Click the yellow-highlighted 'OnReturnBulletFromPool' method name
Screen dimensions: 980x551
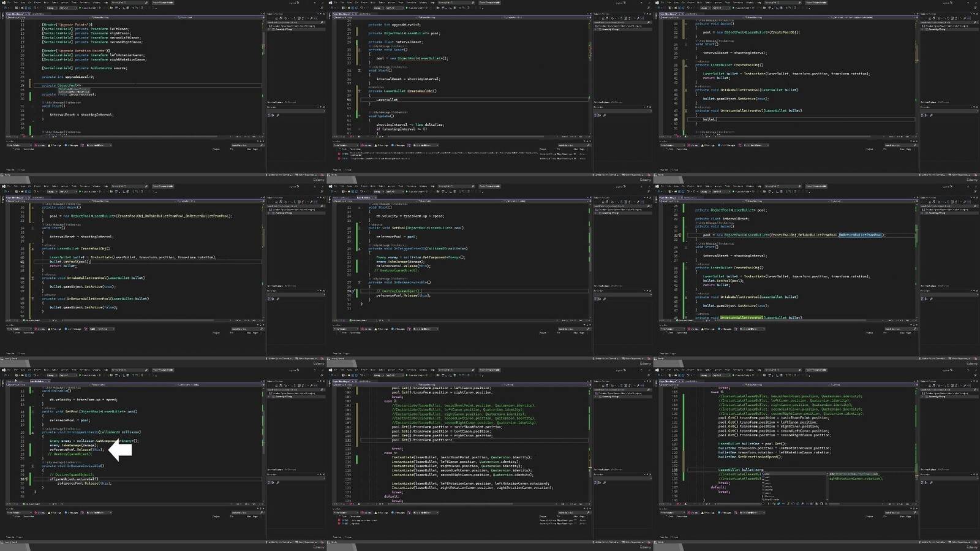pyautogui.click(x=742, y=317)
